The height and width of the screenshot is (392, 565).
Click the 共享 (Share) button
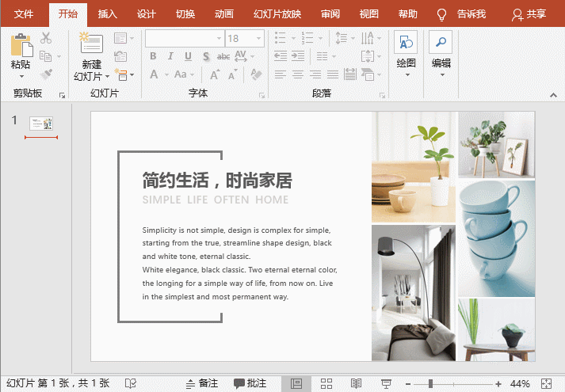coord(529,14)
